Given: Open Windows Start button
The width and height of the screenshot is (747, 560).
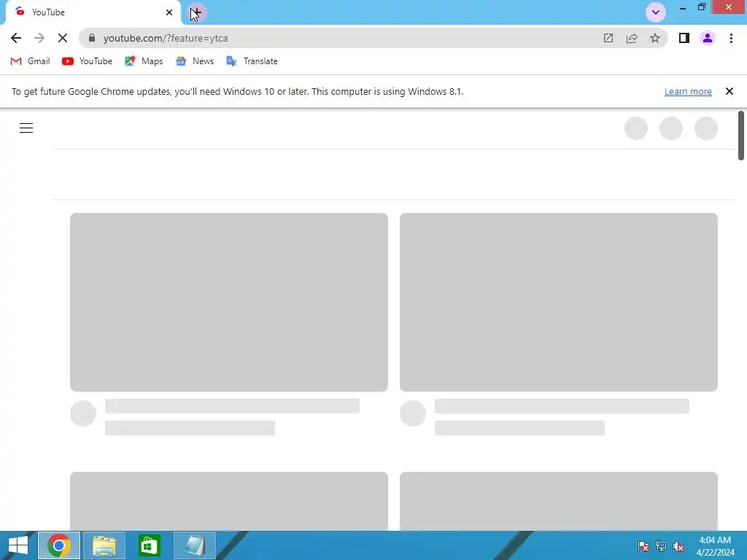Looking at the screenshot, I should click(18, 545).
